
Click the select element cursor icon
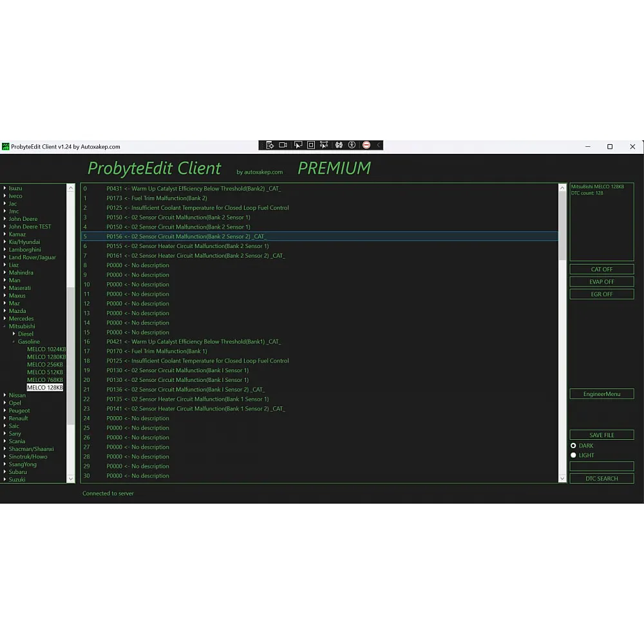pyautogui.click(x=298, y=146)
